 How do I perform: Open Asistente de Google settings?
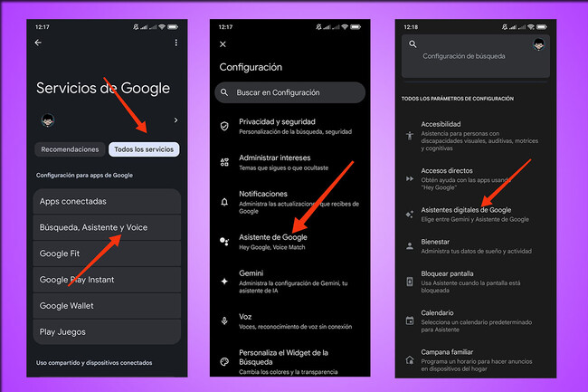tap(289, 242)
